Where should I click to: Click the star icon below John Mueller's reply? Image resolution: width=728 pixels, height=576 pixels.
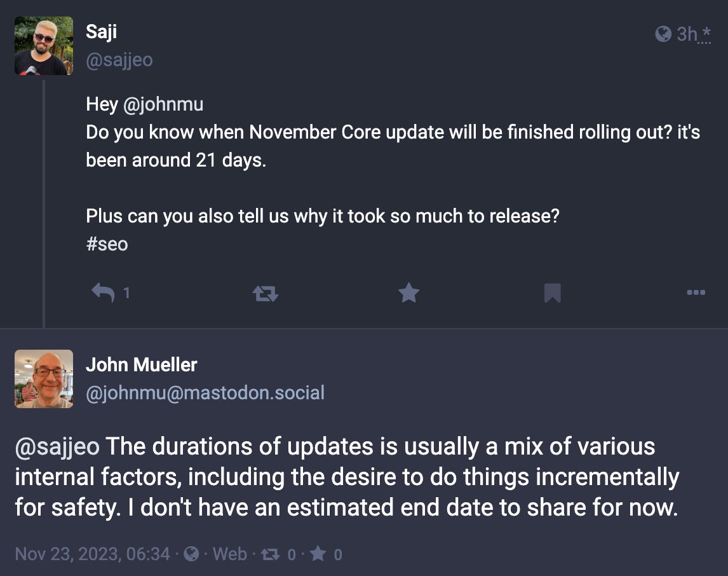click(x=319, y=553)
